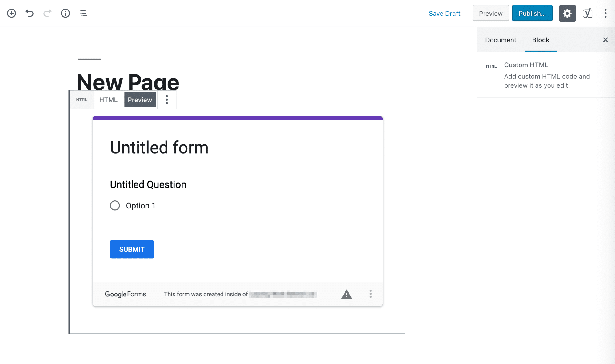Add a new block with the plus icon
Screen dimensions: 615x364
(x=11, y=13)
